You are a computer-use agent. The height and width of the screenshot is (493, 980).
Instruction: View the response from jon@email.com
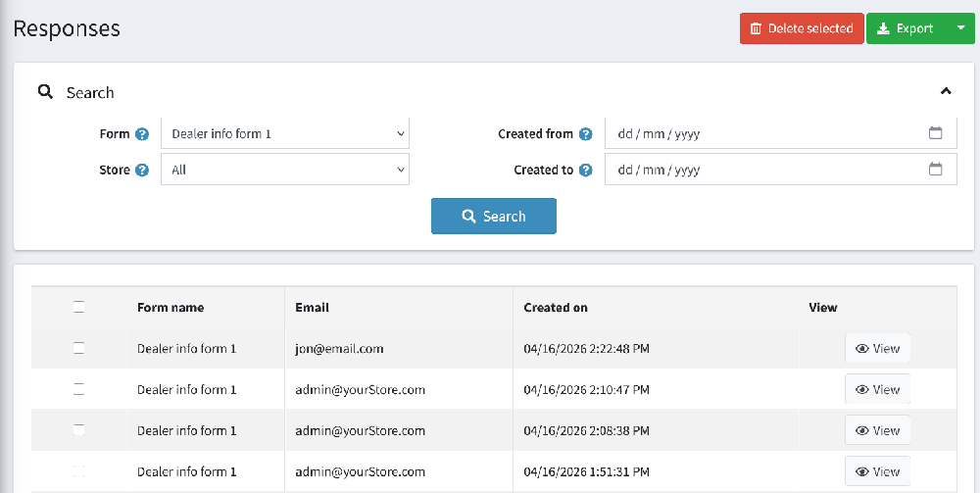click(877, 348)
